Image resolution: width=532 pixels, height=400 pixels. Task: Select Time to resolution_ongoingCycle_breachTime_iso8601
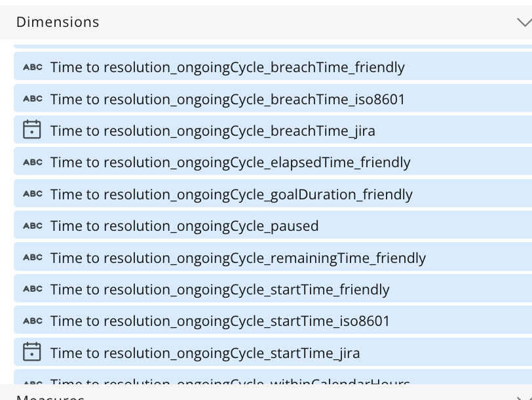[273, 98]
